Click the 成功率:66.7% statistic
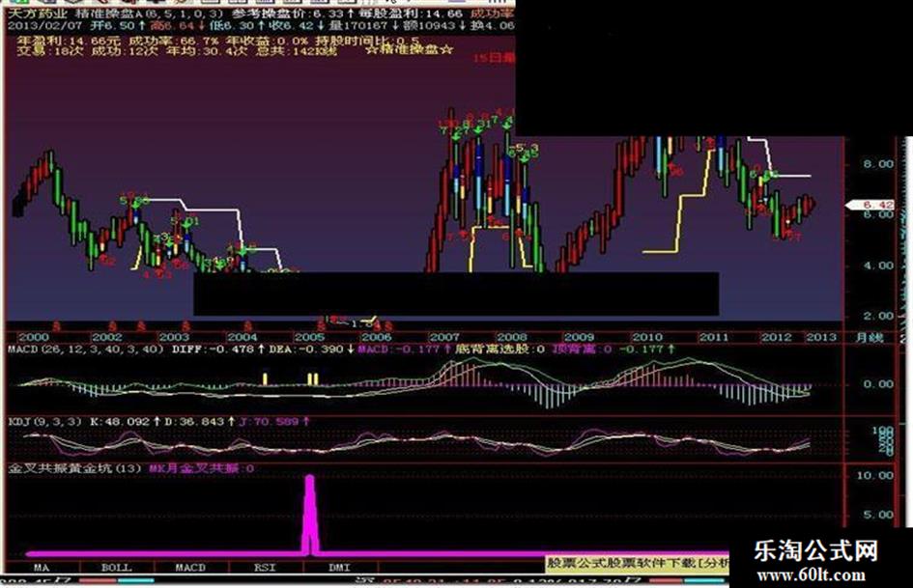Viewport: 913px width, 588px height. point(174,41)
